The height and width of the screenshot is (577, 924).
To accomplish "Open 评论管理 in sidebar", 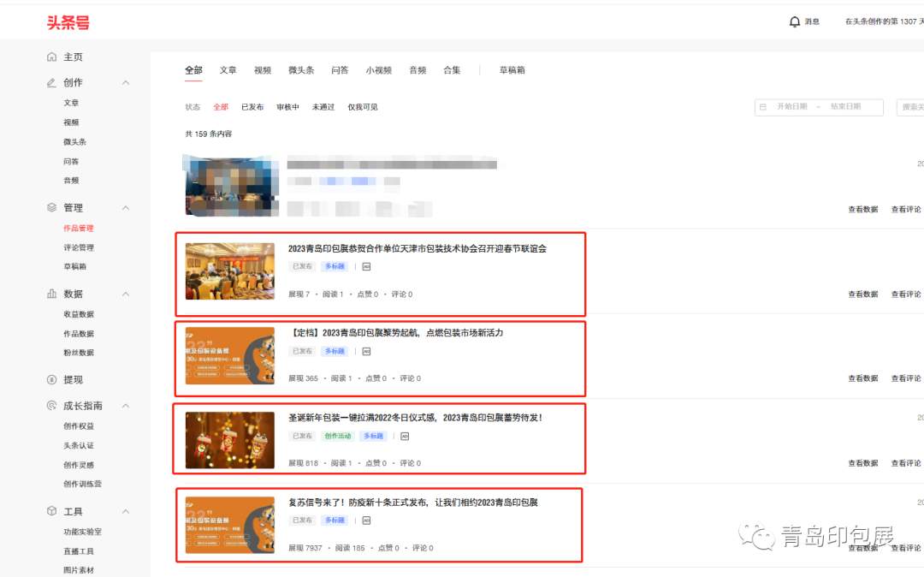I will point(79,247).
